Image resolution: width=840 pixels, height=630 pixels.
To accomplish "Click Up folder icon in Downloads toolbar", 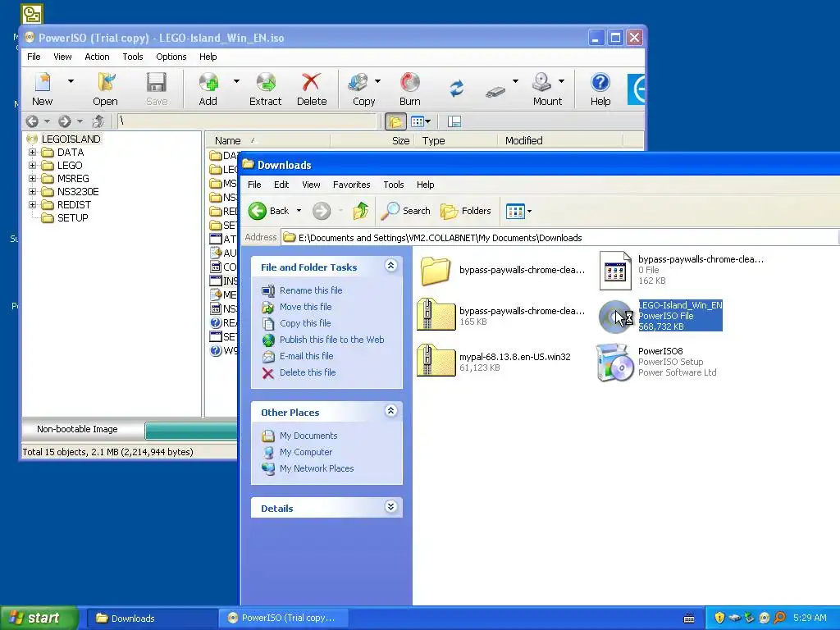I will point(361,211).
